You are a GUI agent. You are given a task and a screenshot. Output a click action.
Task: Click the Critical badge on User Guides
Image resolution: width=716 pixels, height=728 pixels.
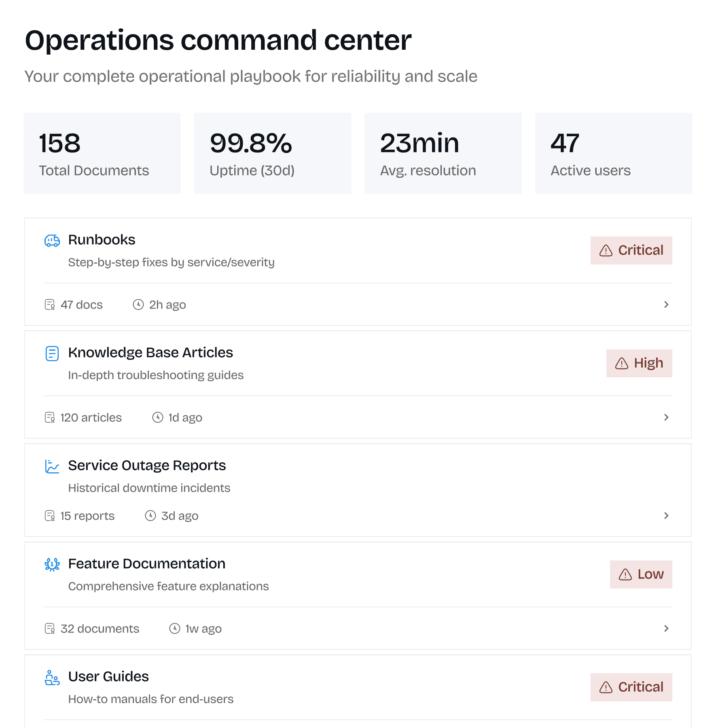(631, 687)
